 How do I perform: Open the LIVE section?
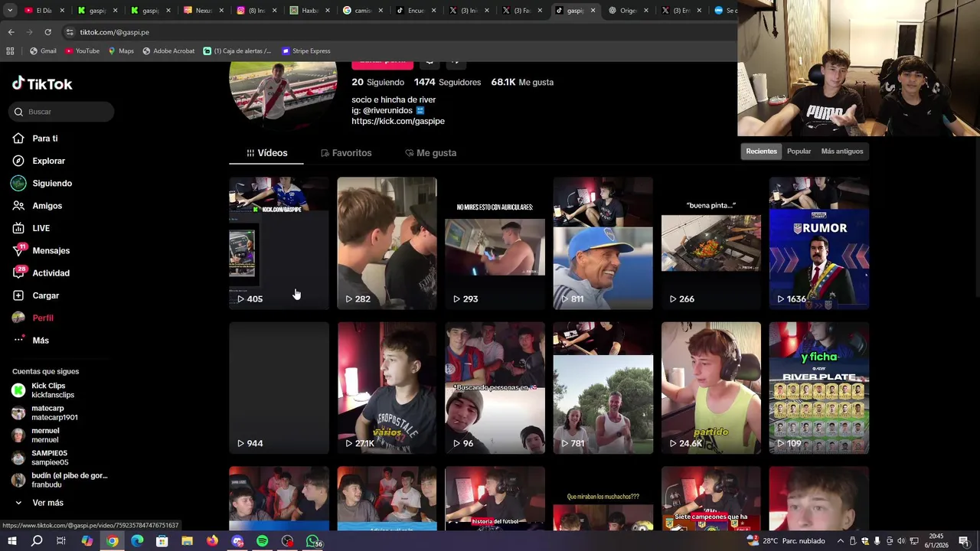(31, 228)
